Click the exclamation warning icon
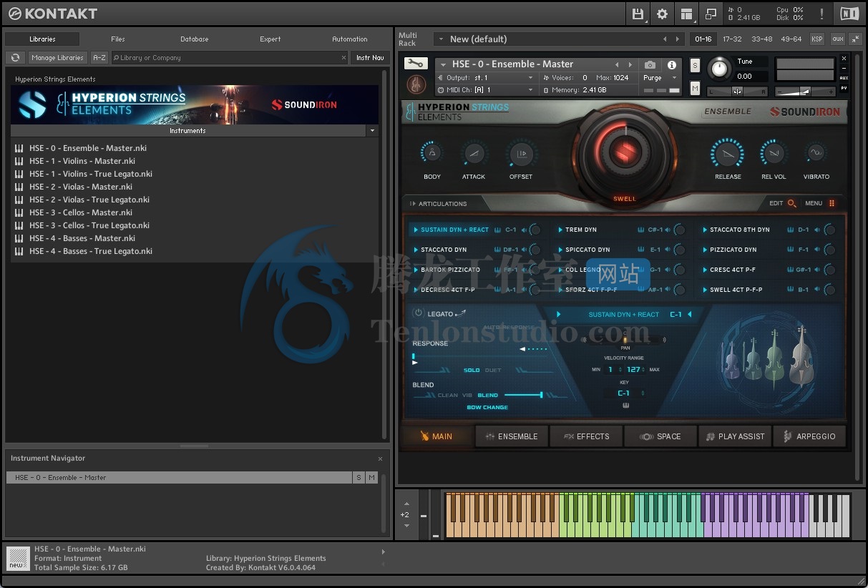Viewport: 868px width, 588px height. [x=821, y=14]
